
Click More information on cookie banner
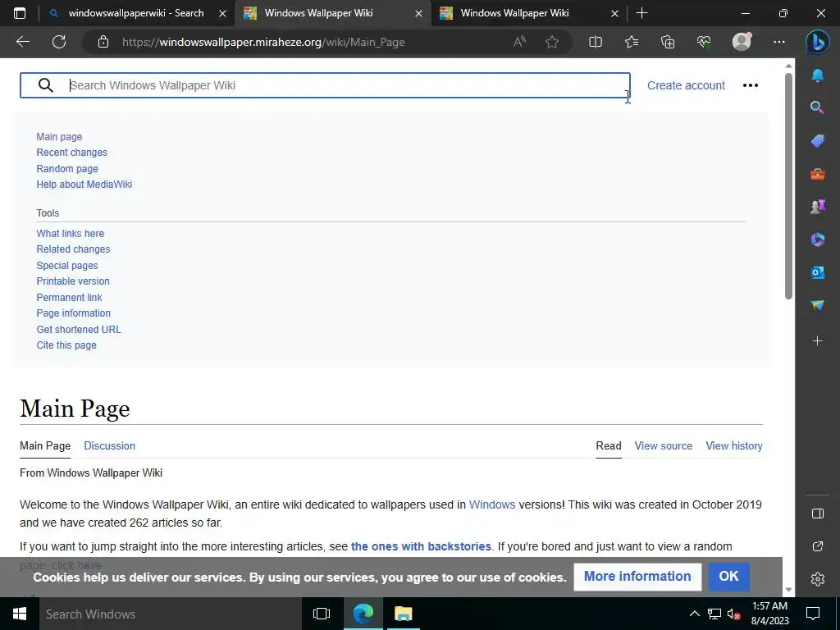637,577
